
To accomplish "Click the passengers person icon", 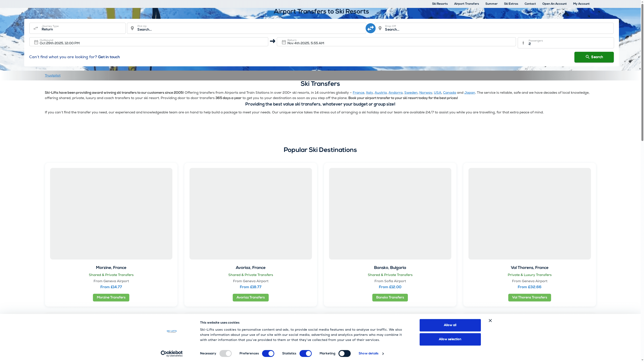I will coord(523,43).
